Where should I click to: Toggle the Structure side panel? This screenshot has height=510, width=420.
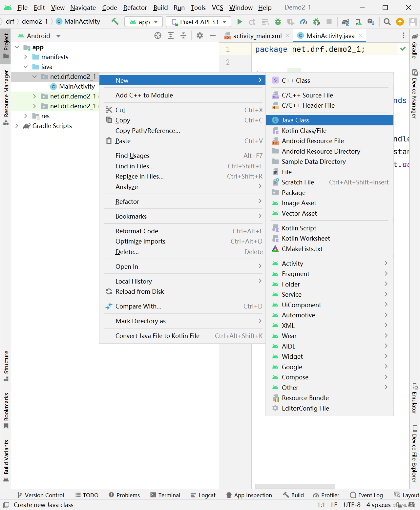click(6, 366)
